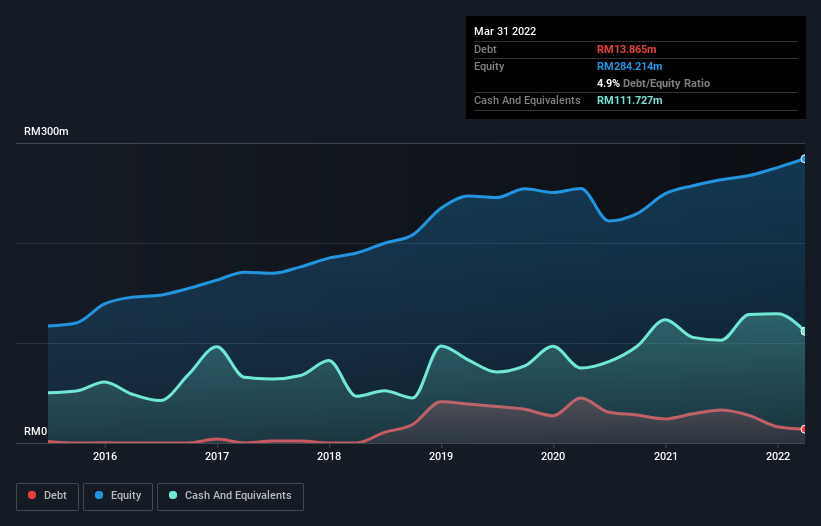
Task: Click the teal Cash endpoint marker
Action: coord(804,331)
